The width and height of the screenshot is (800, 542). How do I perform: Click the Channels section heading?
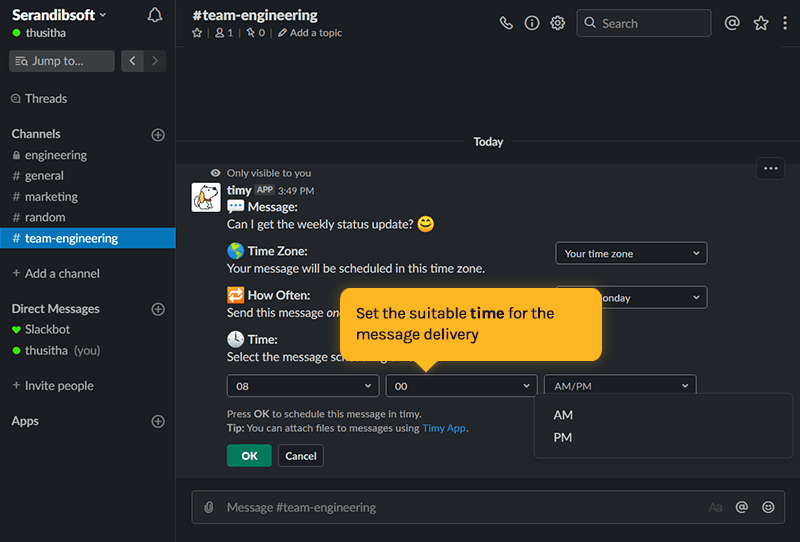36,134
